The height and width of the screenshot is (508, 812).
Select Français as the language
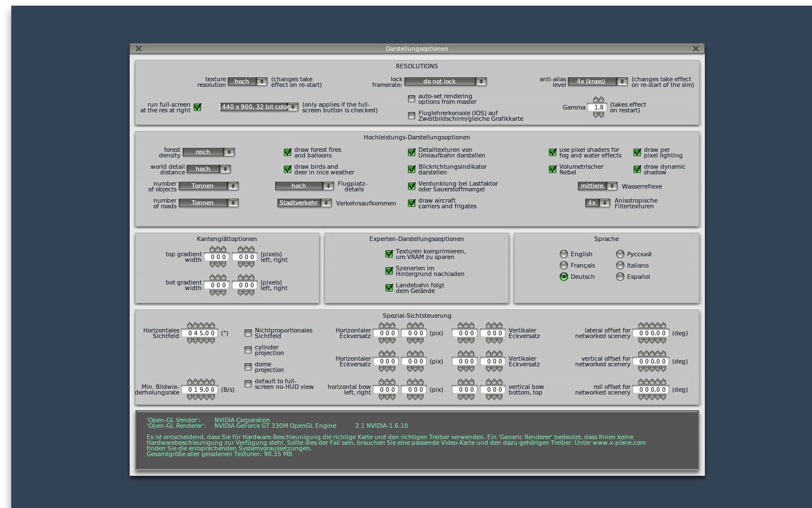(564, 265)
